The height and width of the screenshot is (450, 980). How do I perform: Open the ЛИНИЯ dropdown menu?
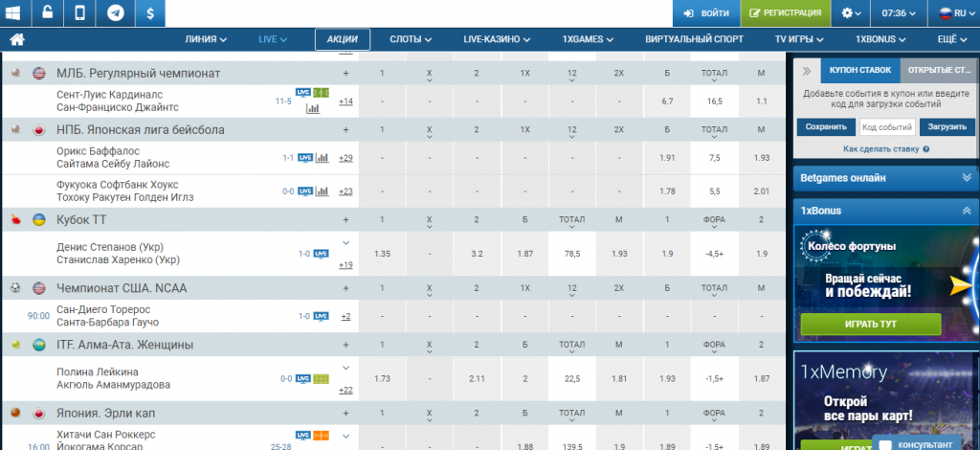206,39
